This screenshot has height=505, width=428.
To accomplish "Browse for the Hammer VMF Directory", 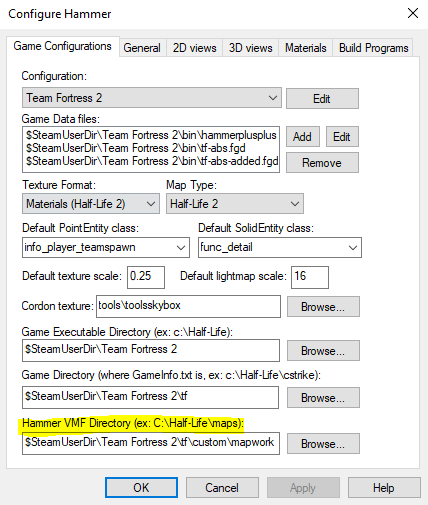I will click(x=323, y=444).
